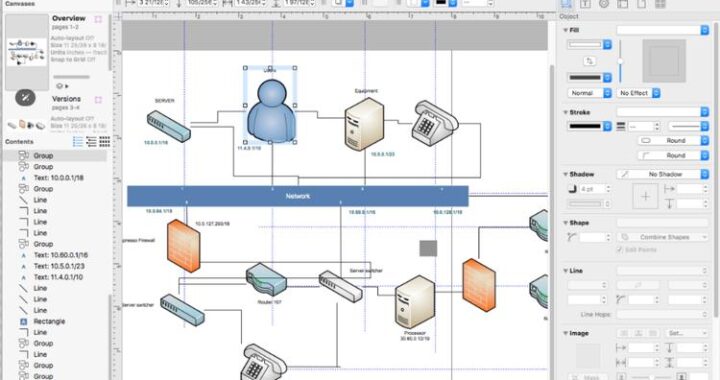Open the Document inspector tab icon
The height and width of the screenshot is (380, 720).
(641, 4)
